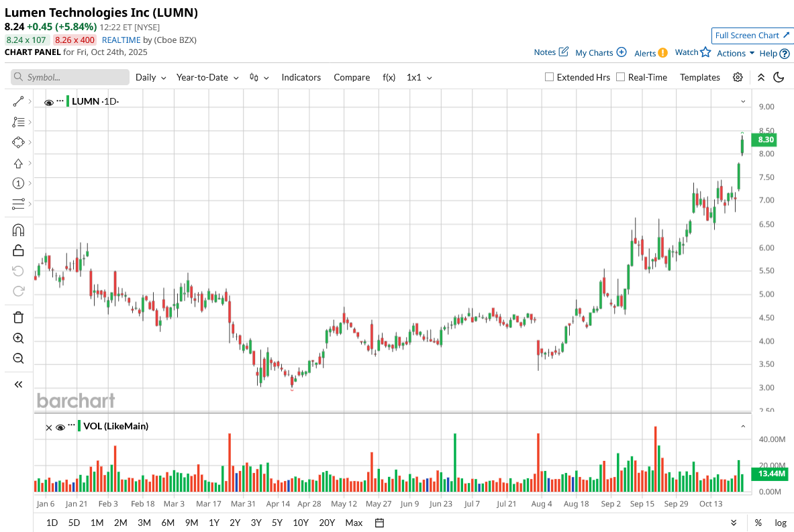Open the custom date range calendar
This screenshot has width=794, height=532.
click(x=379, y=523)
